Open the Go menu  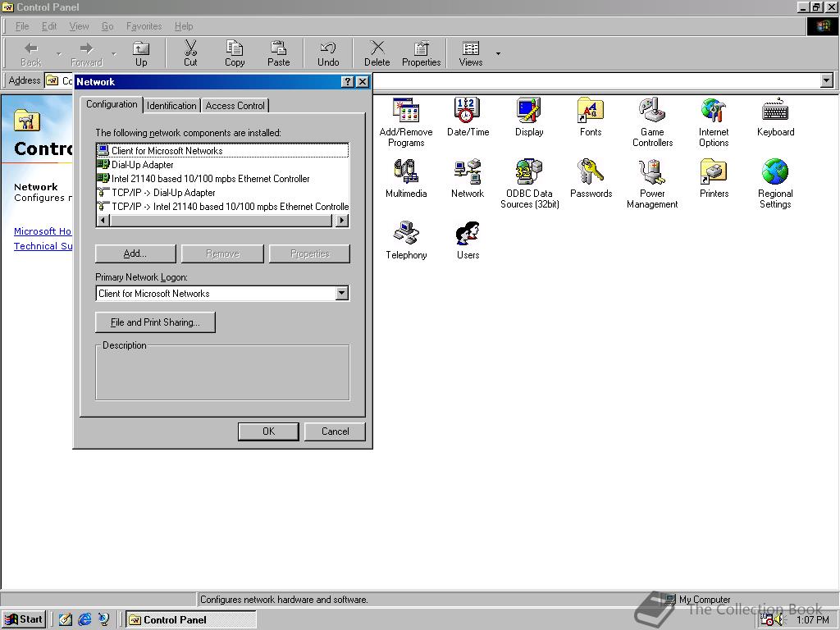tap(107, 26)
